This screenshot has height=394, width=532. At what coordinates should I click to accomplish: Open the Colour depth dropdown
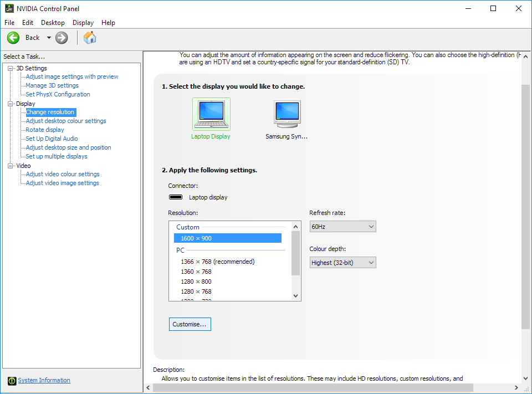click(x=342, y=263)
